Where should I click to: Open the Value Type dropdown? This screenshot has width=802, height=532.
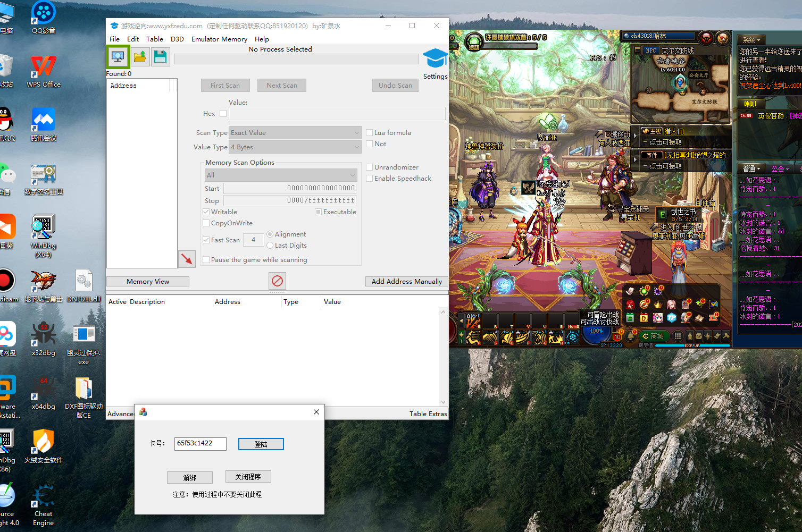coord(295,147)
